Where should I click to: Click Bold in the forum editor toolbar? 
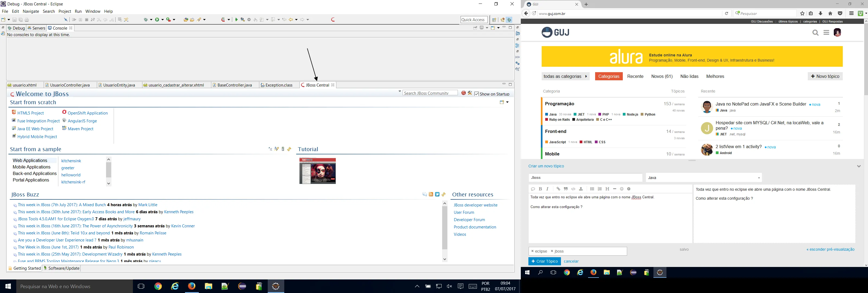point(540,189)
